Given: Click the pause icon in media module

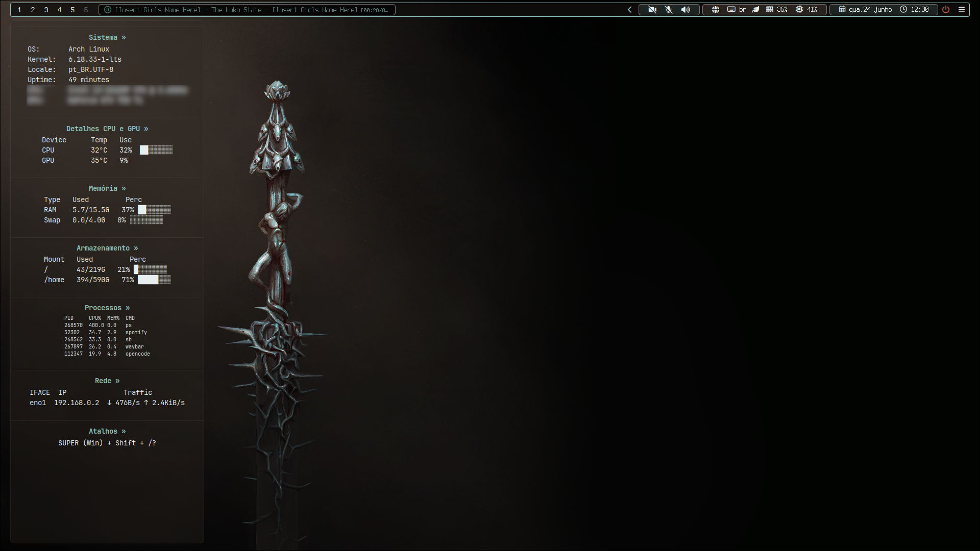Looking at the screenshot, I should 107,10.
